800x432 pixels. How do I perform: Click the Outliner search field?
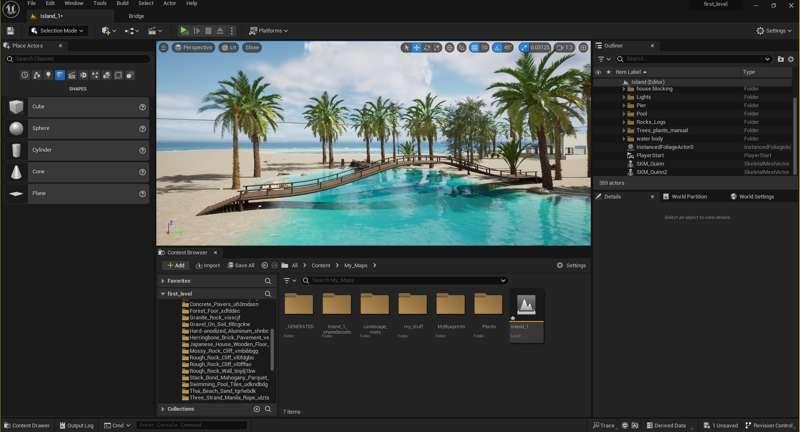[693, 59]
